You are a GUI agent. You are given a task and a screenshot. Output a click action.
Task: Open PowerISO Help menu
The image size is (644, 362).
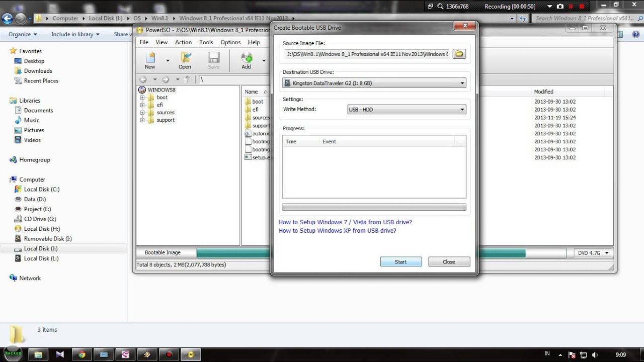[254, 42]
